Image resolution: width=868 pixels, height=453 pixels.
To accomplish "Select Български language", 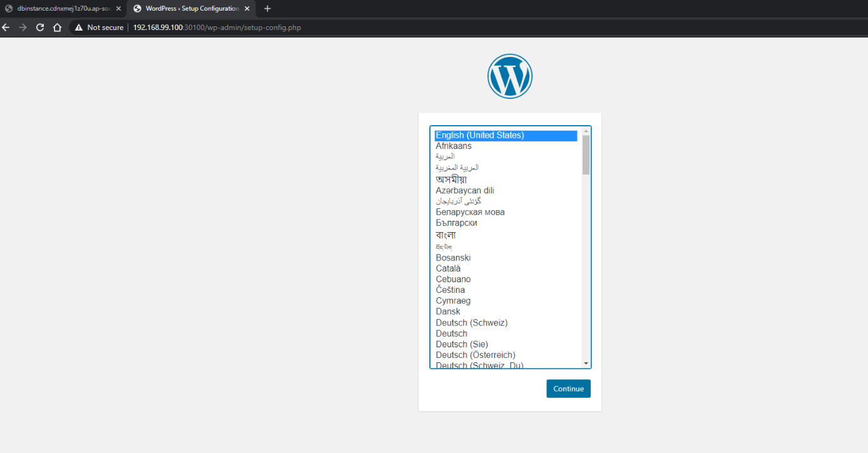I will 506,223.
